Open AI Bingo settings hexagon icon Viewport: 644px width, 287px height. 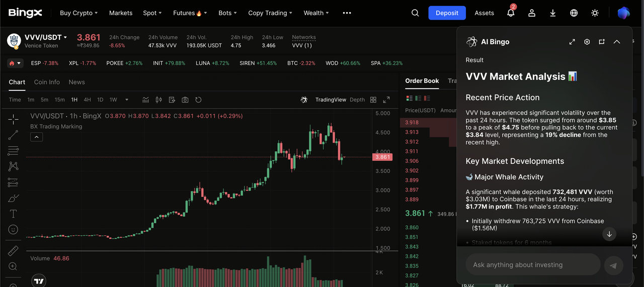587,42
